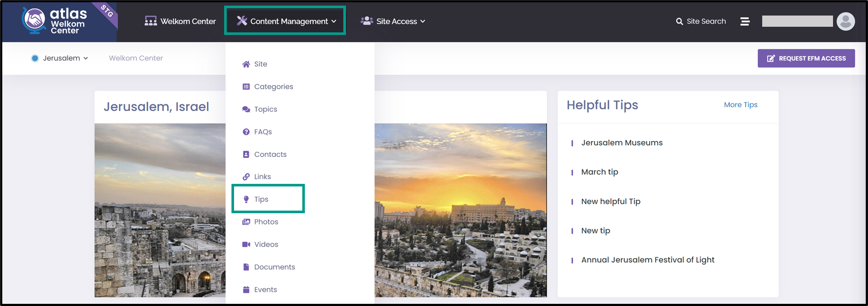The image size is (868, 306).
Task: Click the Events calendar icon
Action: pos(246,290)
